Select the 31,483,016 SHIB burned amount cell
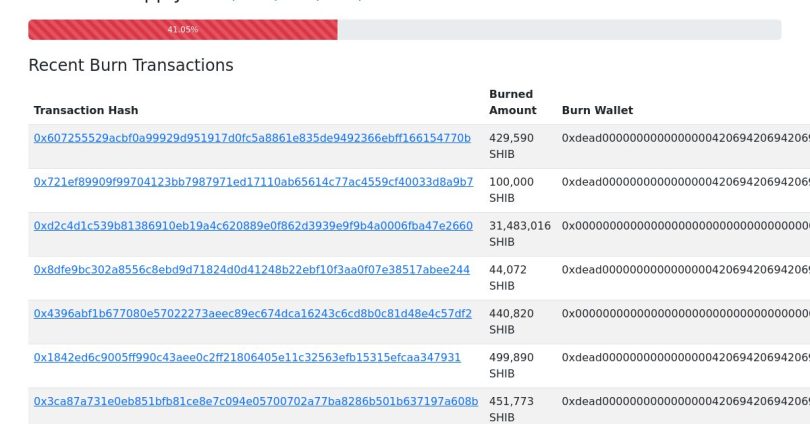 tap(519, 234)
